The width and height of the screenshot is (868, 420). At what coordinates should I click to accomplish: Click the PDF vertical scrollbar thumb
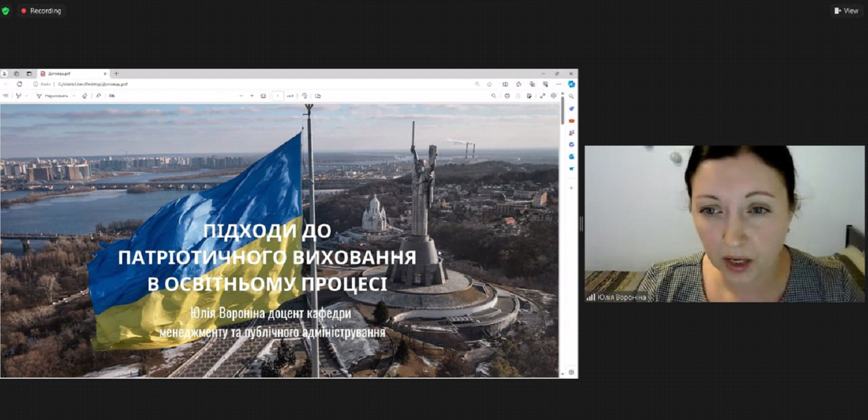tap(562, 110)
